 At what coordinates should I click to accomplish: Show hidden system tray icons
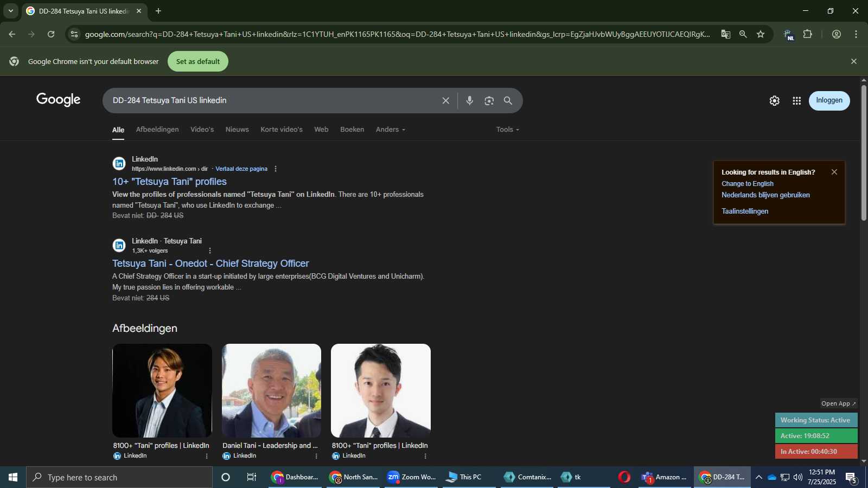(x=758, y=477)
